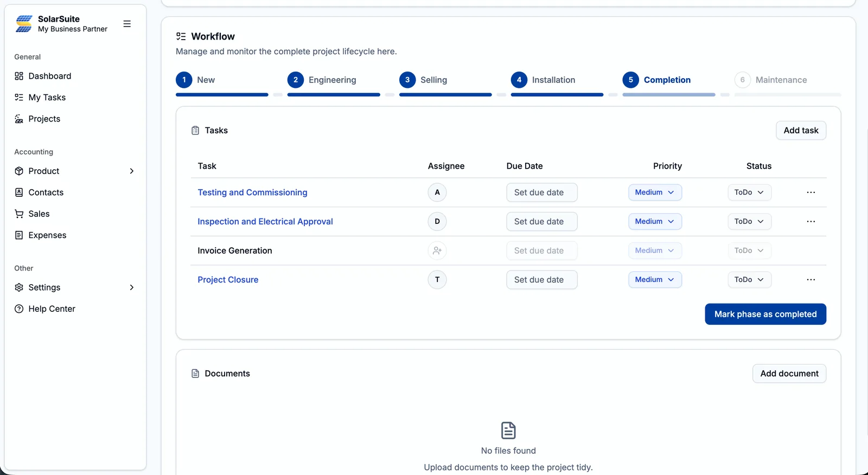This screenshot has height=475, width=868.
Task: Switch to the Selling workflow phase
Action: 423,80
